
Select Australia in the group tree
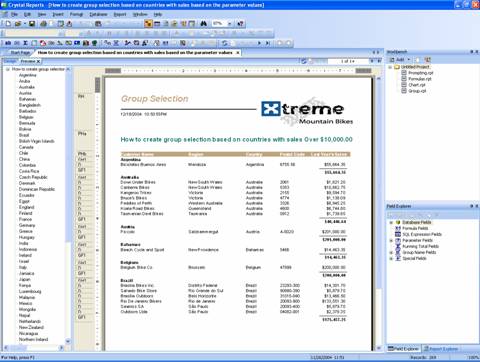[27, 87]
